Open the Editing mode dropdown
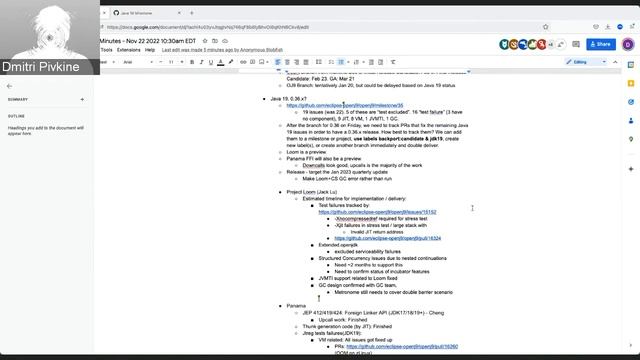Viewport: 640px width, 360px height. 586,62
